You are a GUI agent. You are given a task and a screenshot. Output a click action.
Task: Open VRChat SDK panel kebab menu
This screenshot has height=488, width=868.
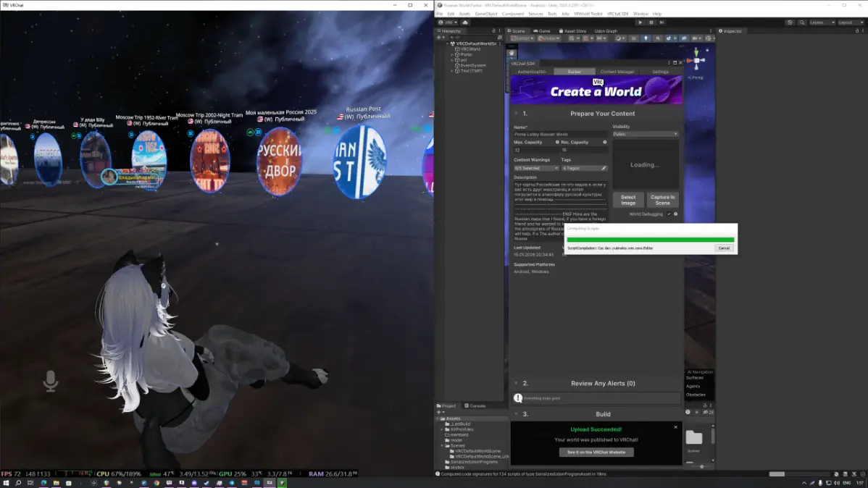pyautogui.click(x=669, y=63)
